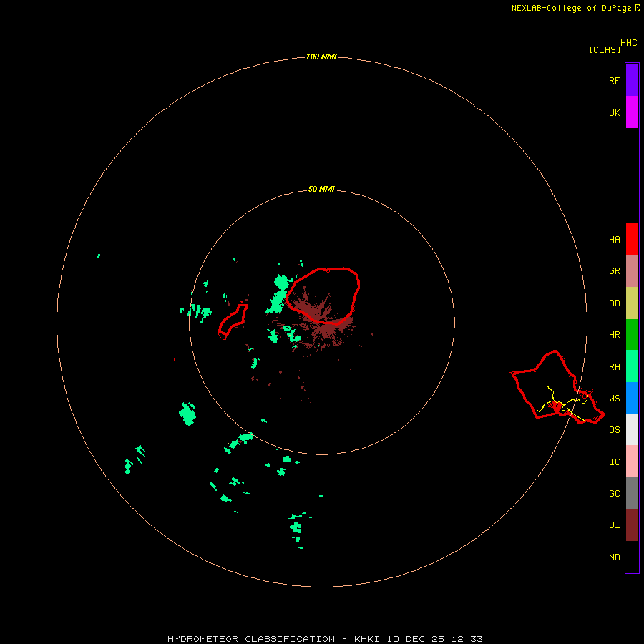Viewport: 644px width, 644px height.
Task: Click the GR legend label
Action: click(615, 271)
